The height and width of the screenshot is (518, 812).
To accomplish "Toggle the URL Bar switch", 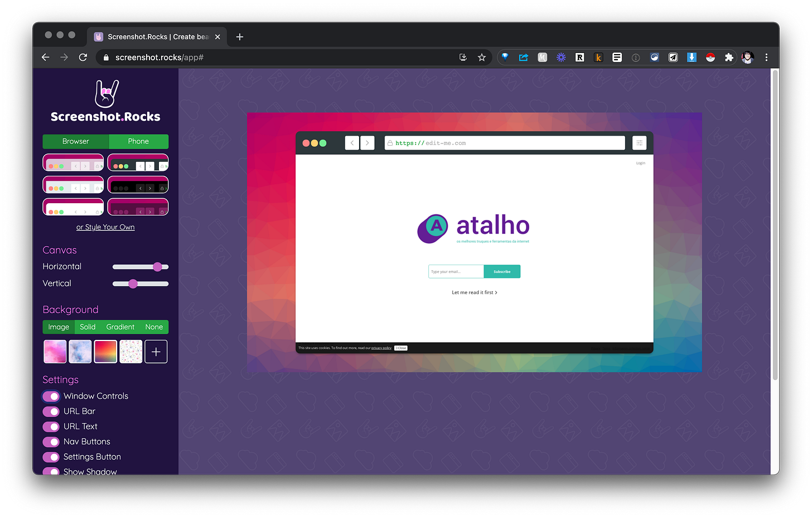I will (x=51, y=411).
